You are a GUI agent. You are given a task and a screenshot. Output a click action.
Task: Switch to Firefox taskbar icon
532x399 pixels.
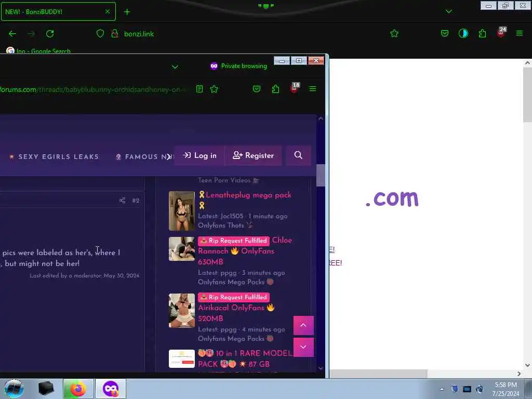point(78,389)
